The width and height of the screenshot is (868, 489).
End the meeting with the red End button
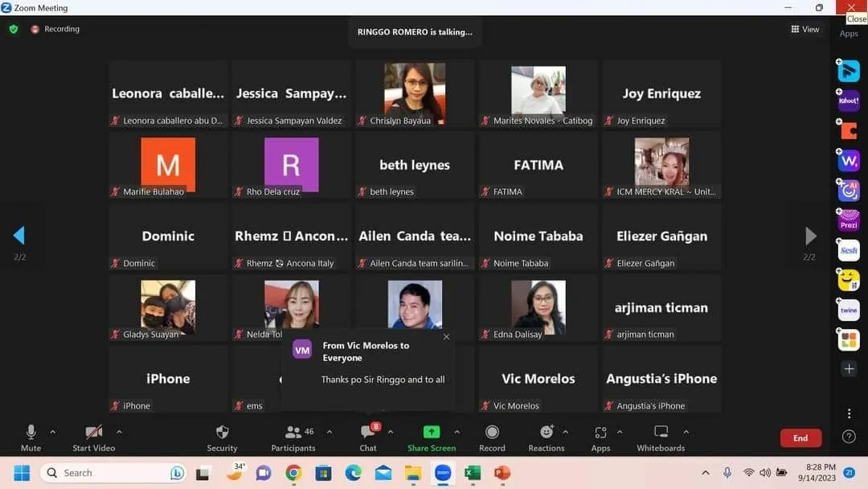(x=800, y=438)
